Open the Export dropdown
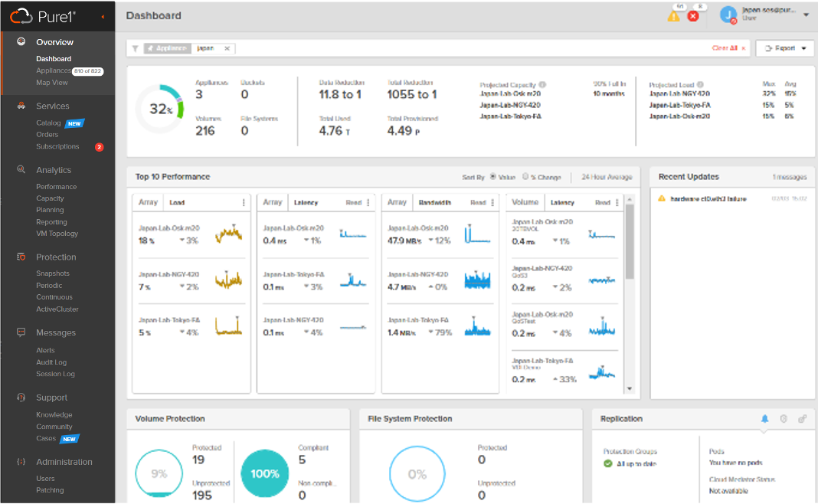The image size is (818, 504). click(x=785, y=48)
